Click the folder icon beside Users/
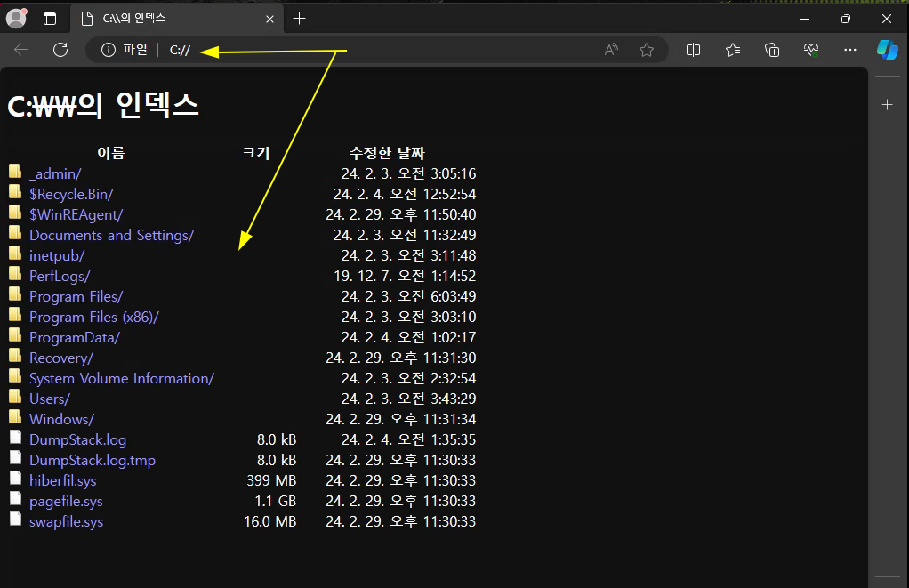The height and width of the screenshot is (588, 909). [16, 397]
